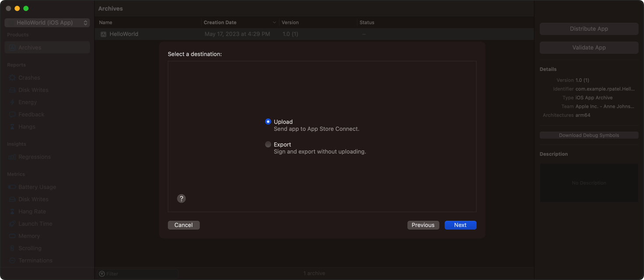
Task: Open the Scrolling metrics icon
Action: pos(12,248)
